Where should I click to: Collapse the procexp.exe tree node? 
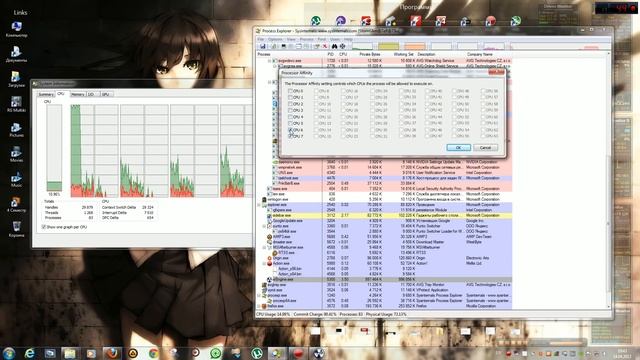click(259, 296)
